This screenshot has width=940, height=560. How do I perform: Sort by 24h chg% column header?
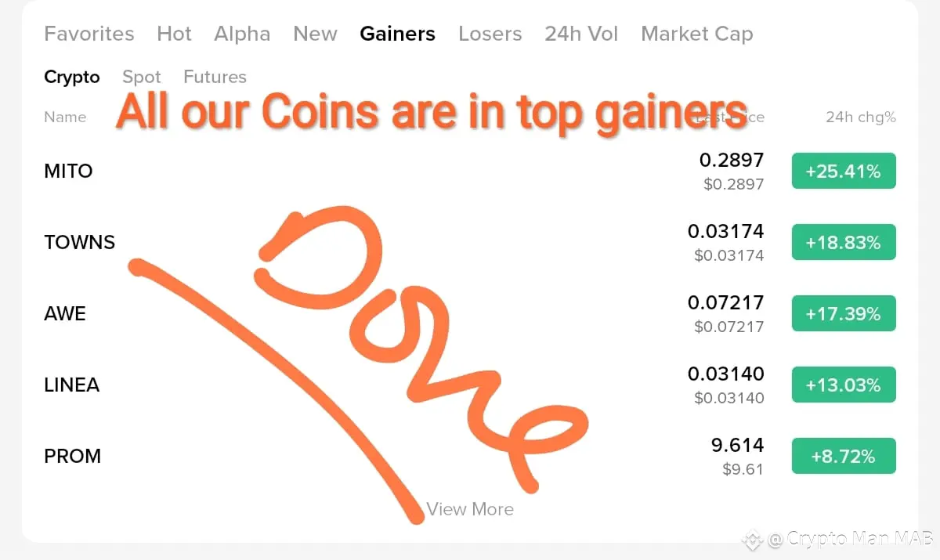pyautogui.click(x=860, y=117)
